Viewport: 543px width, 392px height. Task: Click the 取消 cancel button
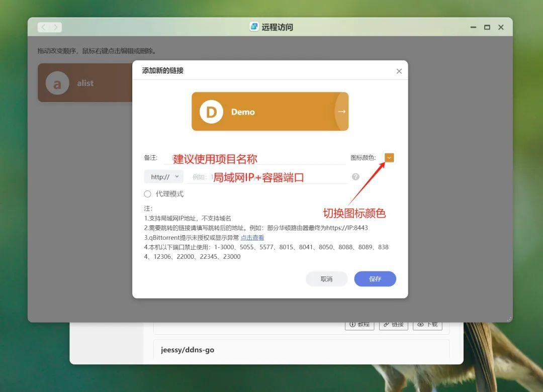[327, 279]
